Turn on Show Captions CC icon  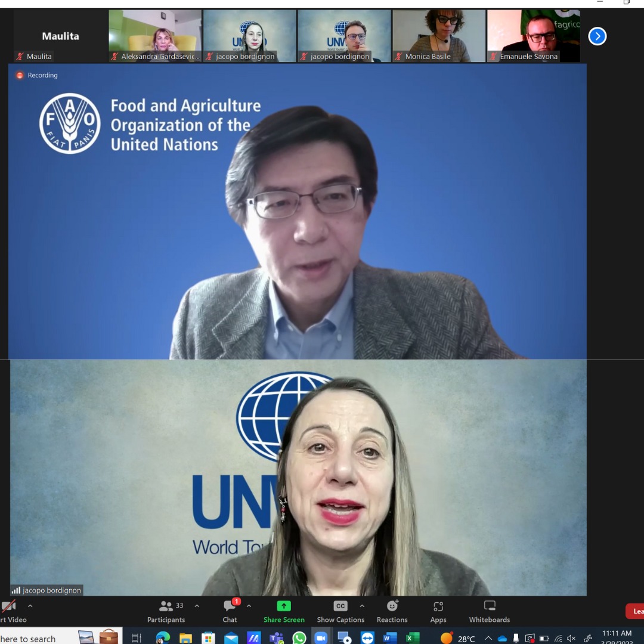coord(340,606)
